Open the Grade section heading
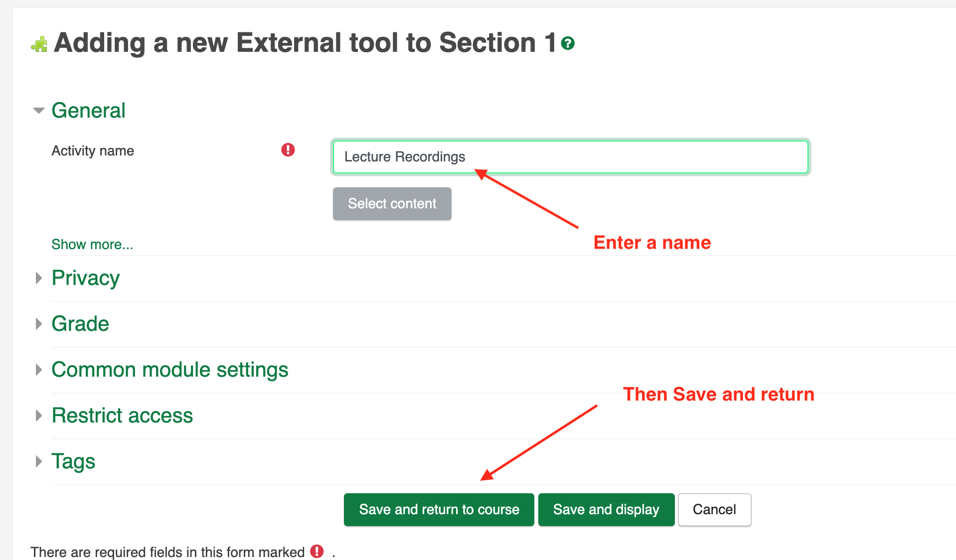 click(80, 324)
